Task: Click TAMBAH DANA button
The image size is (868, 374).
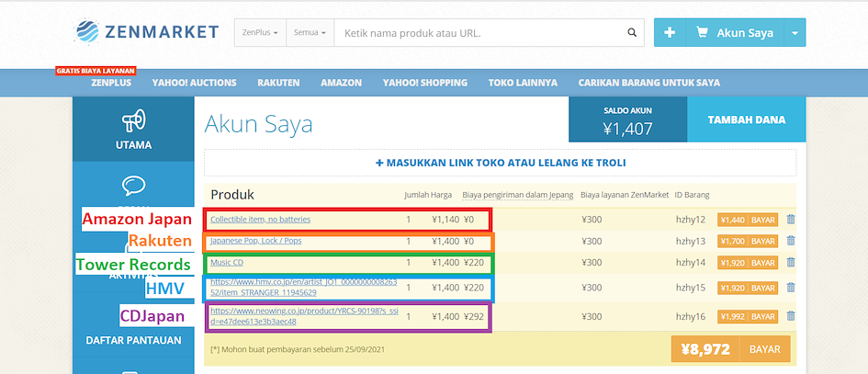Action: click(x=746, y=119)
